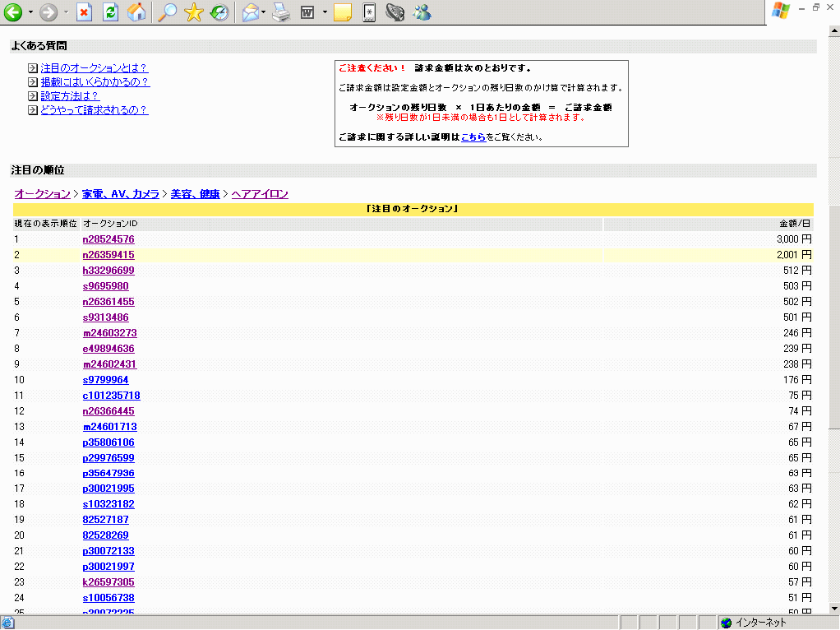This screenshot has width=840, height=630.
Task: Launch Messenger with the two-people icon
Action: pos(422,12)
